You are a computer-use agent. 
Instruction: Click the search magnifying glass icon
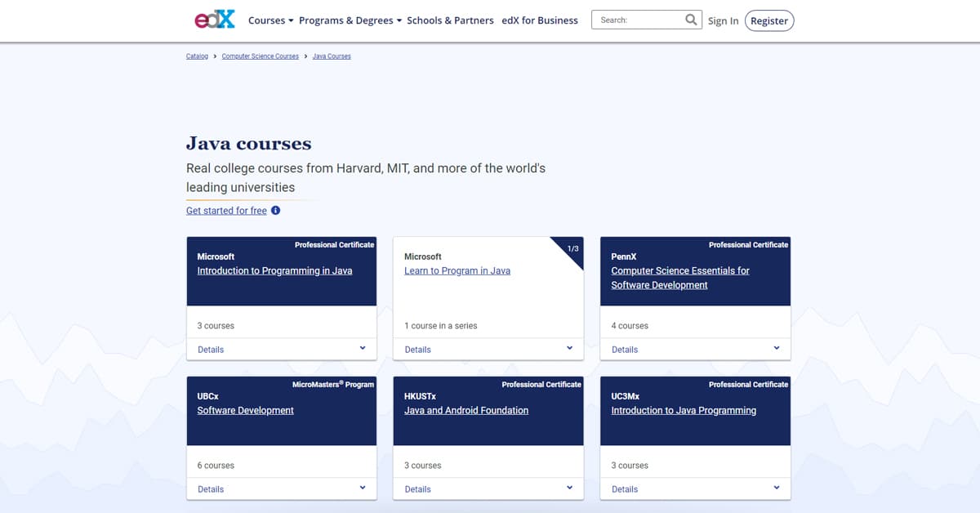692,20
